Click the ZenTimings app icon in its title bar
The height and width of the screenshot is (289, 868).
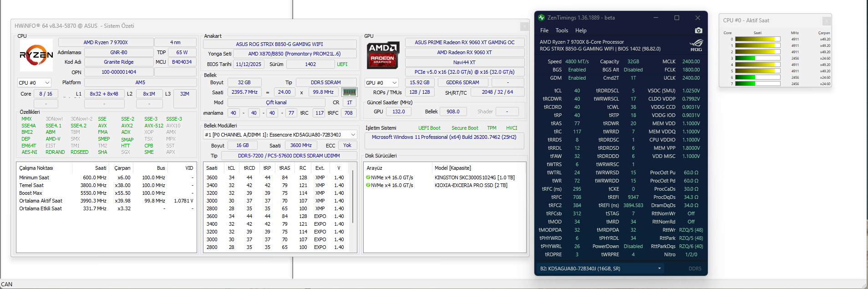pos(541,18)
